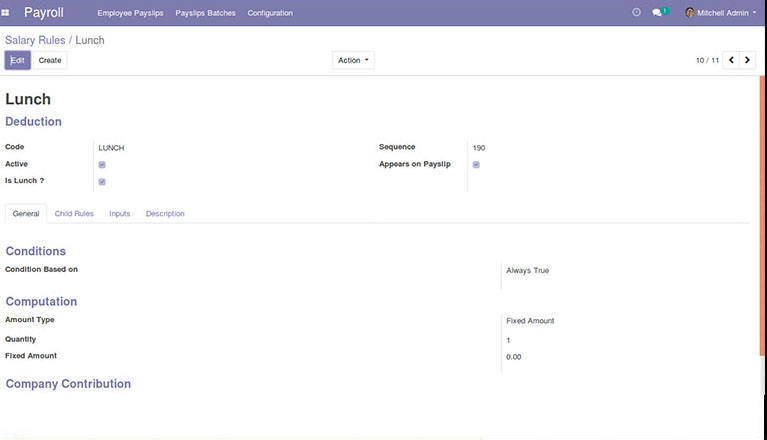Viewport: 767px width, 440px height.
Task: Toggle the Active checkbox
Action: point(102,165)
